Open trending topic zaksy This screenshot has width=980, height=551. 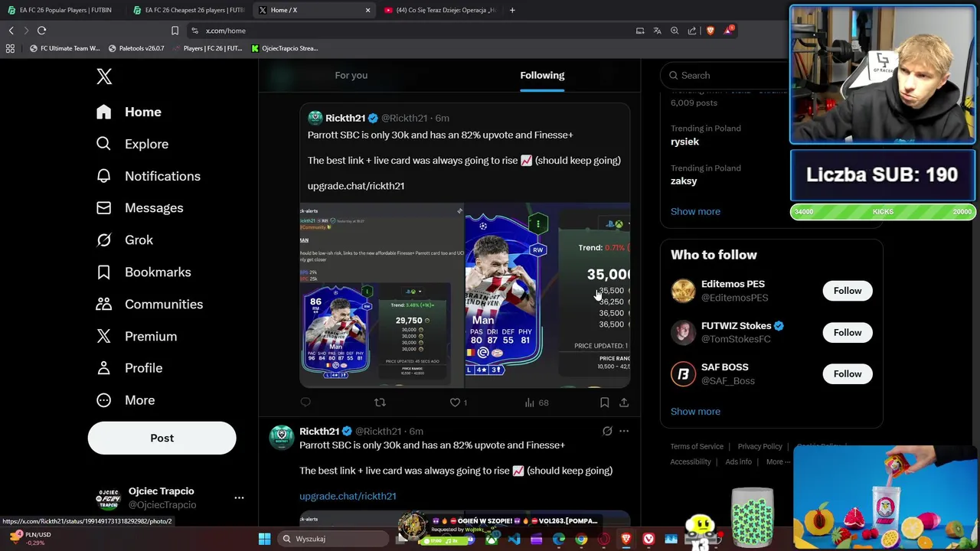[x=684, y=181]
